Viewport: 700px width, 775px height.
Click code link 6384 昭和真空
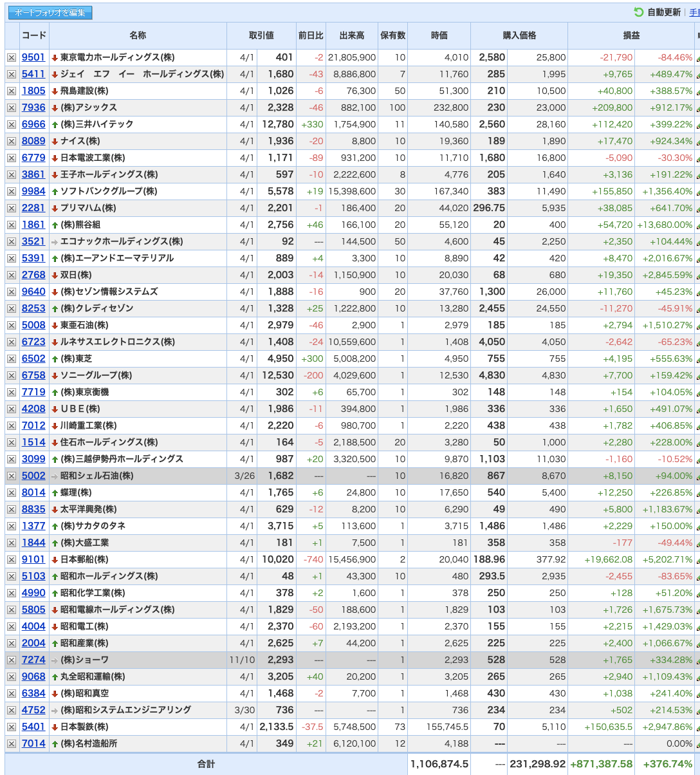pos(33,693)
